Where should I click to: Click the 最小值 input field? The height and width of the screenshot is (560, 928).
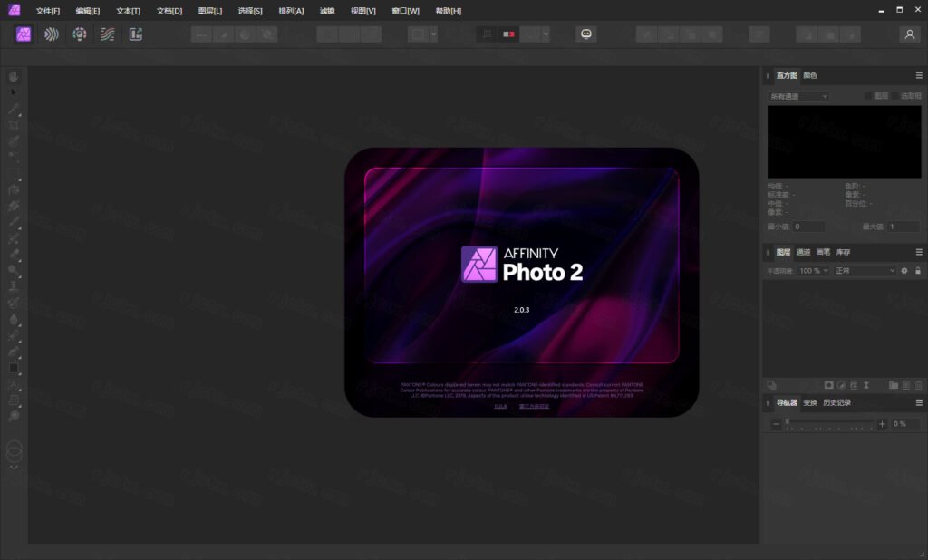[x=808, y=227]
